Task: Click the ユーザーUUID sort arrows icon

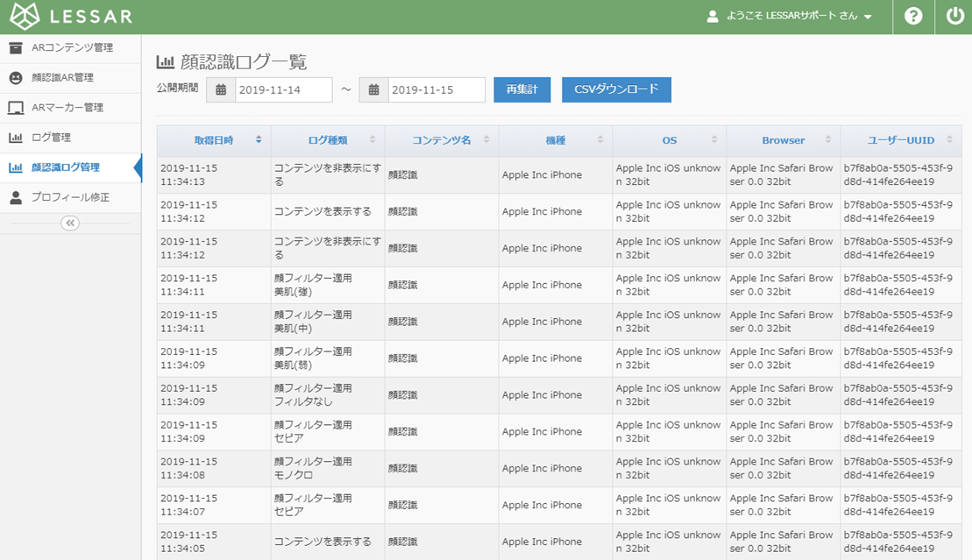Action: pos(950,140)
